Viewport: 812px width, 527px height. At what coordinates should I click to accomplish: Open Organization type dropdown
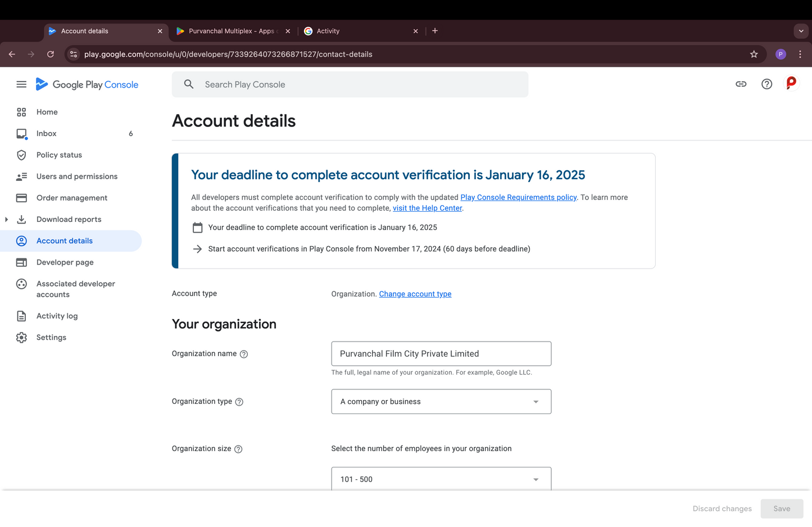(441, 402)
